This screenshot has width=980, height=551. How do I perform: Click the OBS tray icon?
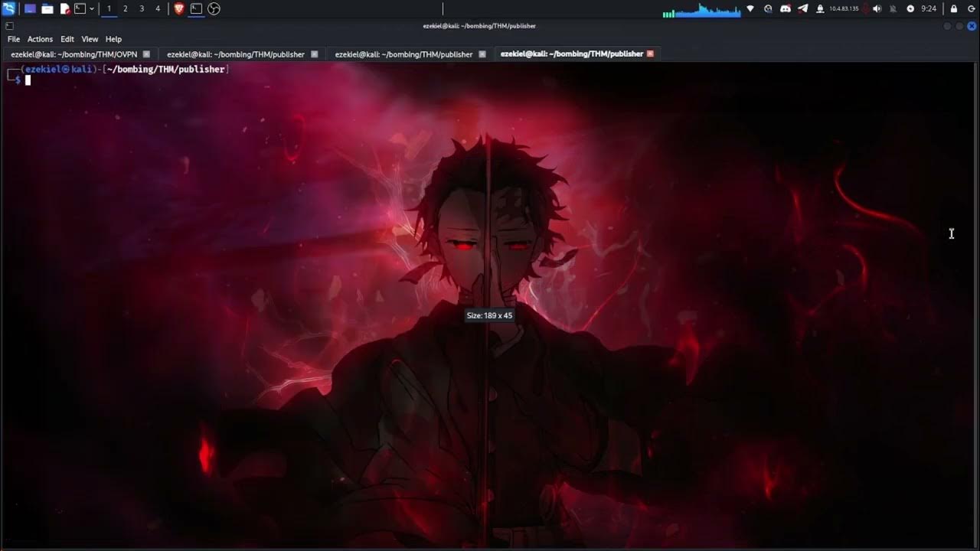tap(768, 8)
